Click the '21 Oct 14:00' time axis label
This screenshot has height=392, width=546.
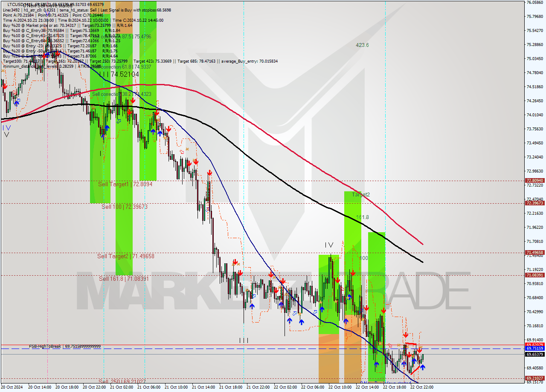pyautogui.click(x=203, y=387)
